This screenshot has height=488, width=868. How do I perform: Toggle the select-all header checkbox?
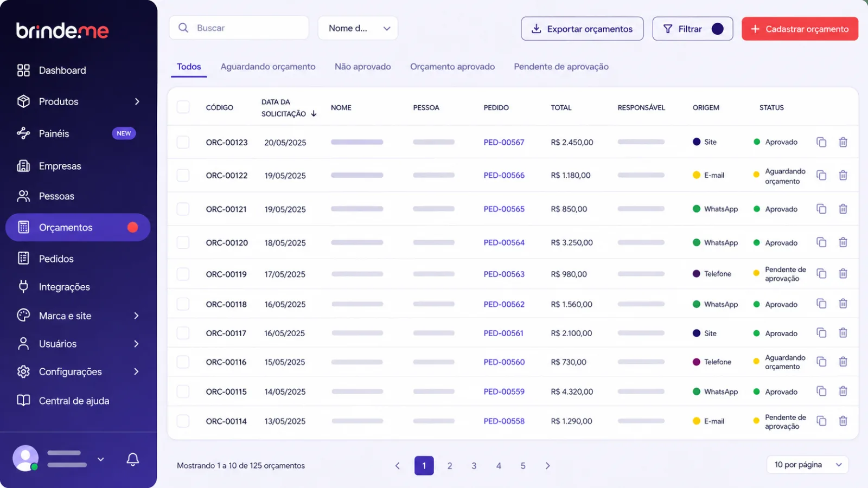point(183,107)
